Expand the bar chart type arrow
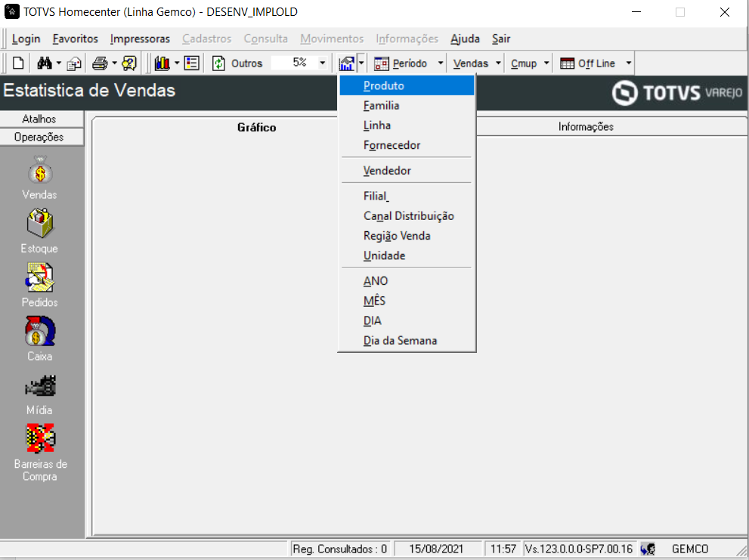 [177, 63]
